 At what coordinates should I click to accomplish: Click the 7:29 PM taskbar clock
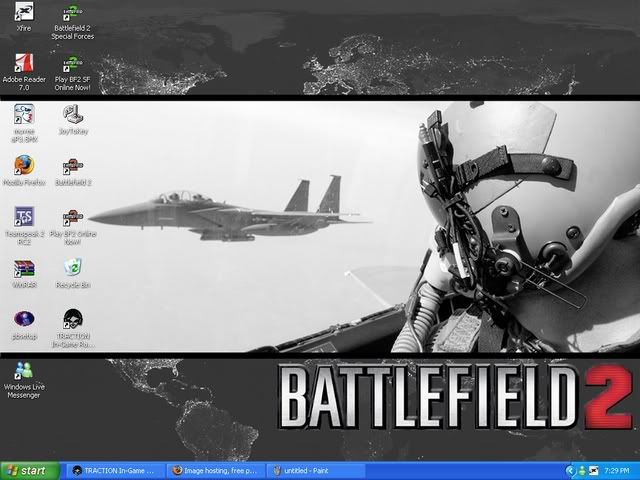(x=617, y=471)
